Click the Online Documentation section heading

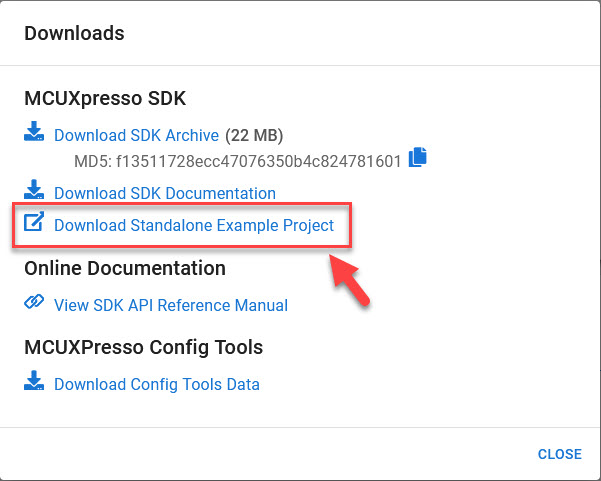tap(124, 268)
